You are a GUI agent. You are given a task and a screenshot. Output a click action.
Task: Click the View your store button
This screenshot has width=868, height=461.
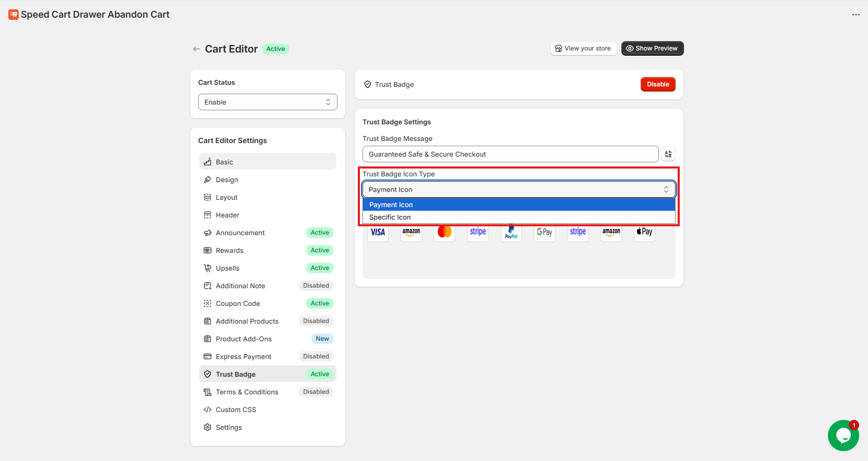[583, 48]
